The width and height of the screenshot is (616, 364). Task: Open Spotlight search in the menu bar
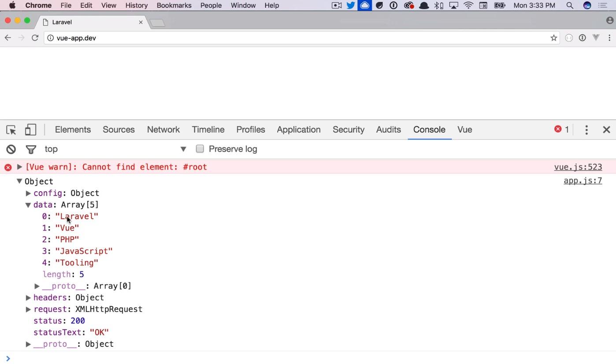569,5
